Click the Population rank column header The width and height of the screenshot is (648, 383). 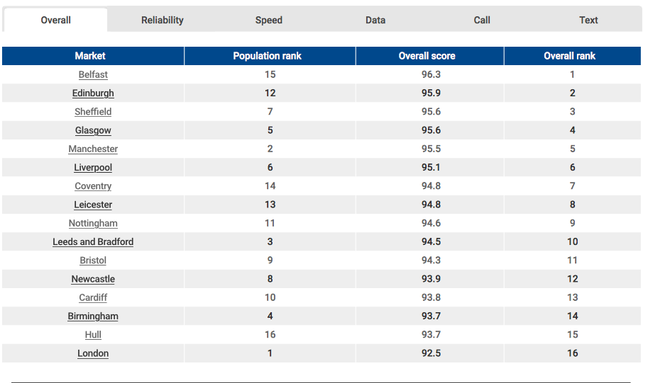point(270,56)
